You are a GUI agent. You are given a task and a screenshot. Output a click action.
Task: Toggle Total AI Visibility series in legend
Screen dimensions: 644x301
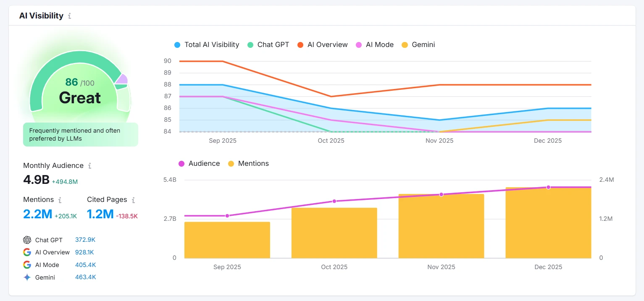(x=207, y=44)
